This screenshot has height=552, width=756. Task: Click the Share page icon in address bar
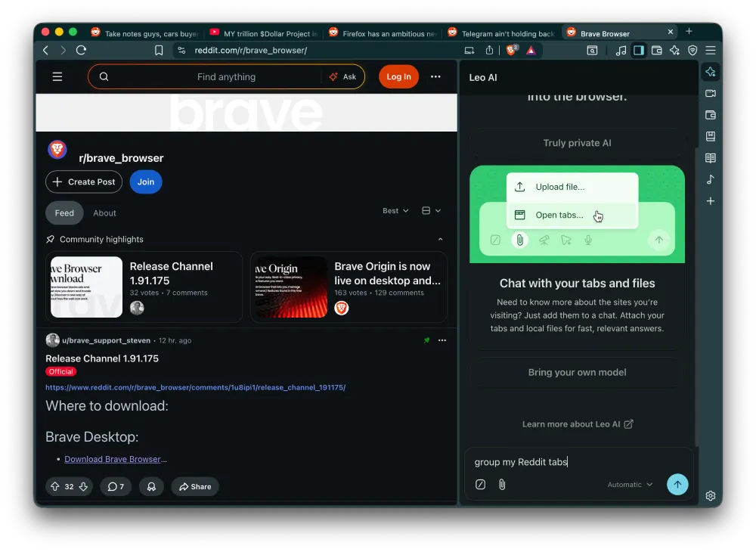[489, 50]
